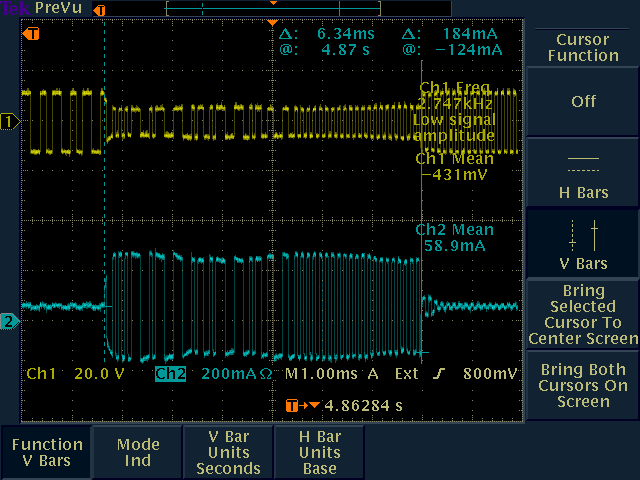
Task: Click the Ch1 Mean -431mV measurement
Action: 455,167
